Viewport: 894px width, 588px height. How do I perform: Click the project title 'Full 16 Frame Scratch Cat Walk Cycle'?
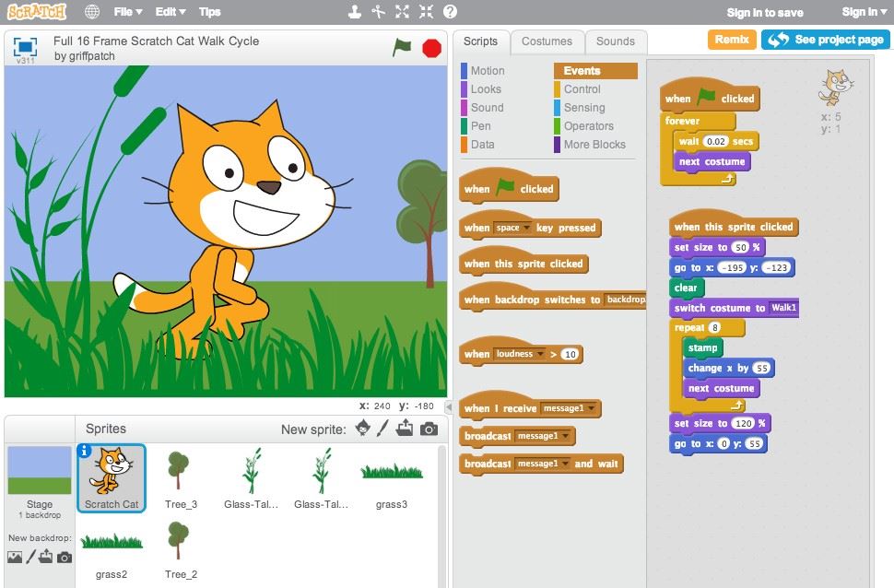[157, 41]
